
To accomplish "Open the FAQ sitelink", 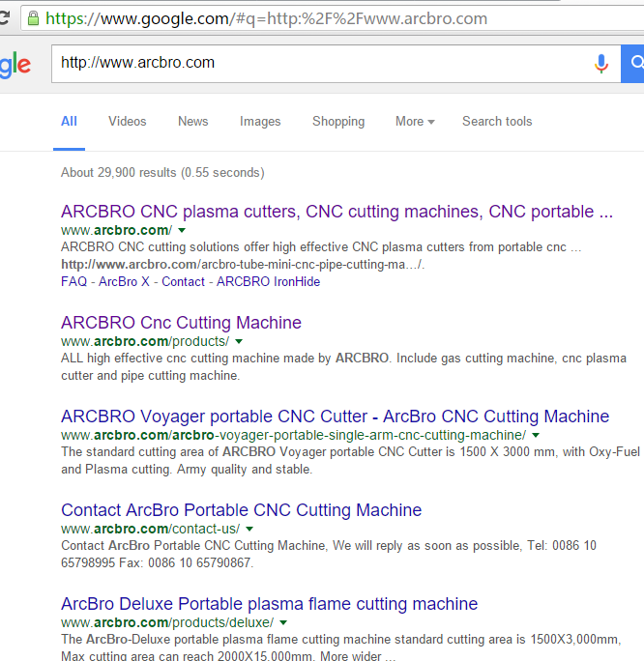I will [x=73, y=281].
